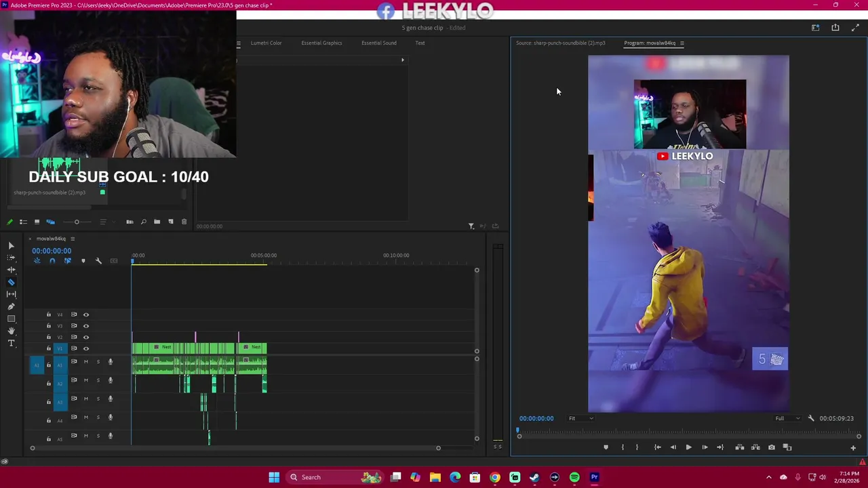This screenshot has width=868, height=488.
Task: Open the Text panel tab
Action: tap(420, 43)
